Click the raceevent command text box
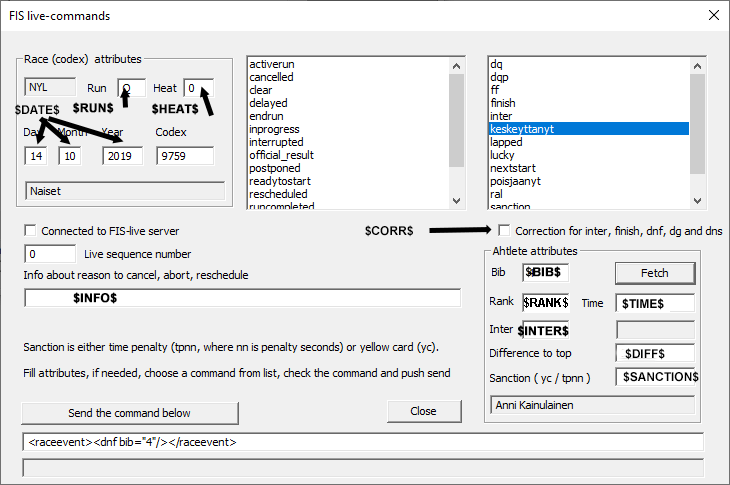 [x=362, y=442]
